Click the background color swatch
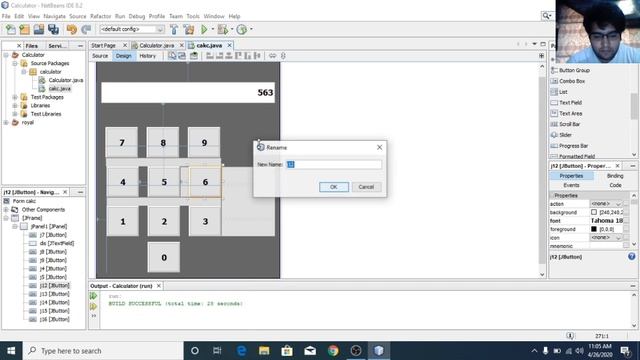Screen dimensions: 640x360 [594, 212]
